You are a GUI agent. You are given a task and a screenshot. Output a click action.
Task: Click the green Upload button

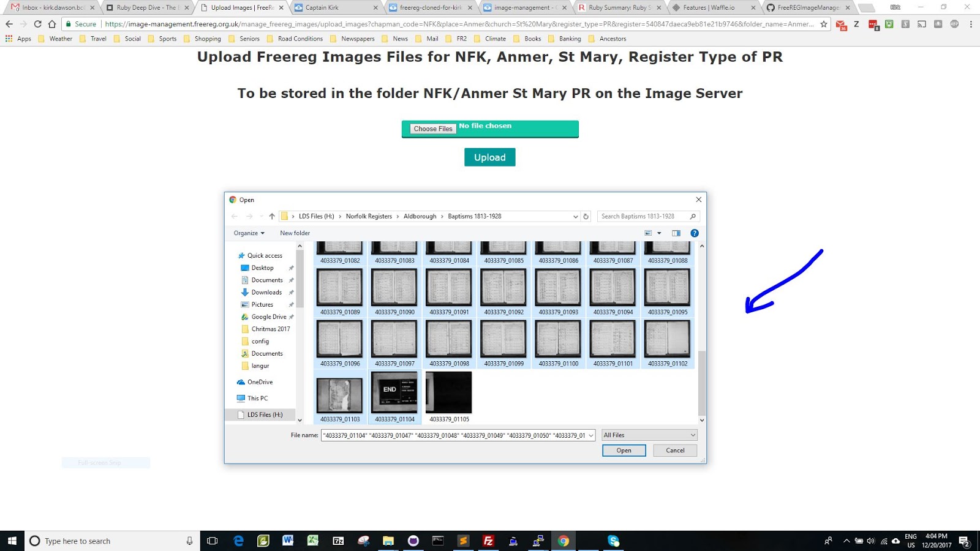(x=489, y=157)
